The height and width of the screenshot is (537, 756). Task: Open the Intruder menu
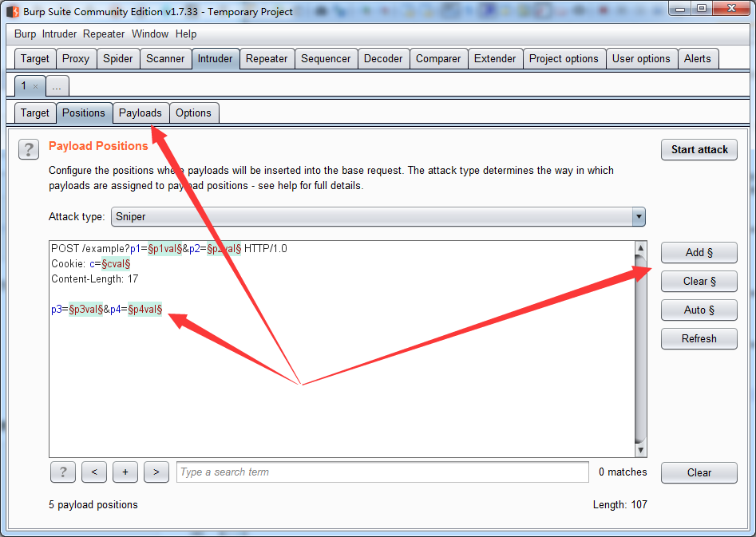(59, 34)
